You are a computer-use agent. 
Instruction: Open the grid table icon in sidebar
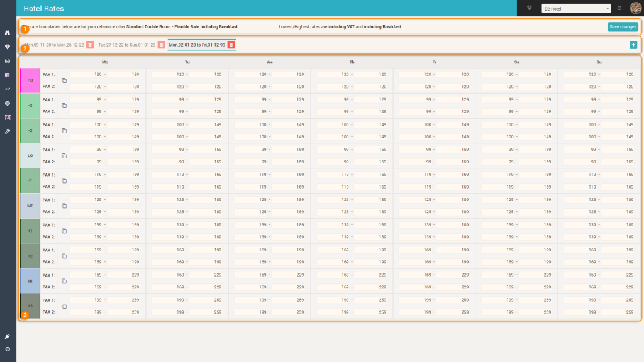pos(8,75)
